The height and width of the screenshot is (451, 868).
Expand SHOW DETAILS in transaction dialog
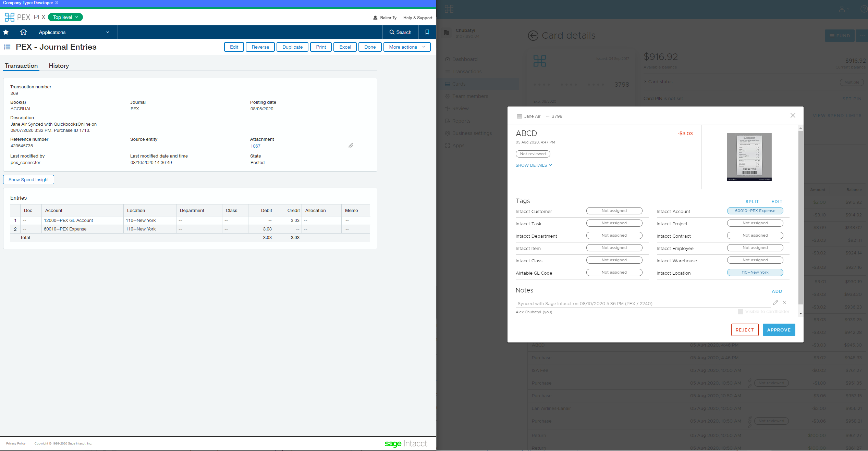pos(534,165)
